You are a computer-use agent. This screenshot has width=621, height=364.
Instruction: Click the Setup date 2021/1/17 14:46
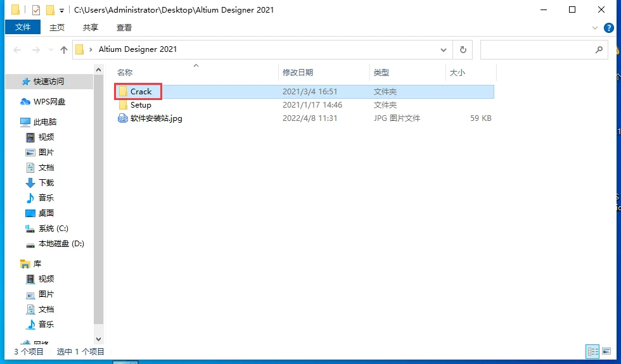click(x=312, y=105)
